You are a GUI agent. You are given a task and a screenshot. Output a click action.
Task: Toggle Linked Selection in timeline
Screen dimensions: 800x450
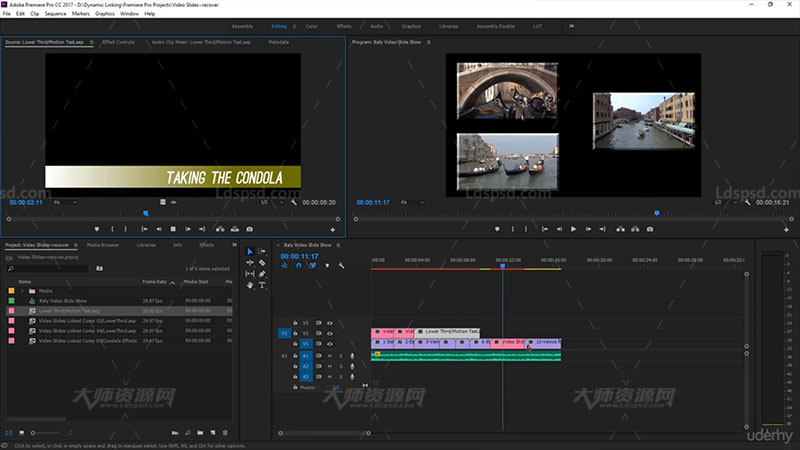312,266
